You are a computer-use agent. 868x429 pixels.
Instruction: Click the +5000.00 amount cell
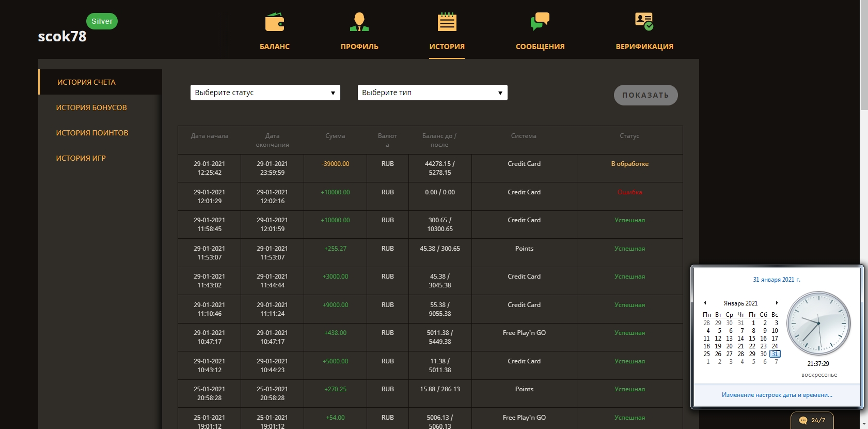click(x=335, y=361)
